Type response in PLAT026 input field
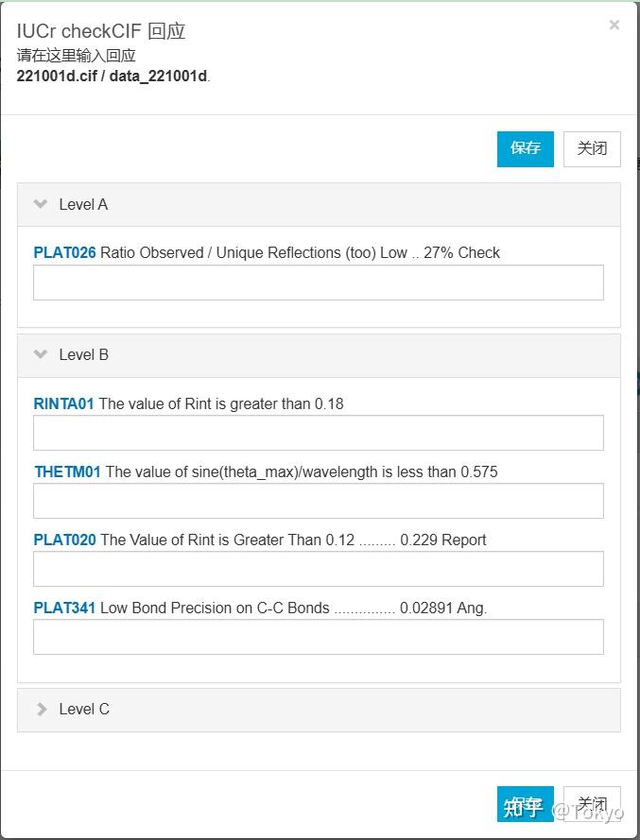 tap(318, 283)
